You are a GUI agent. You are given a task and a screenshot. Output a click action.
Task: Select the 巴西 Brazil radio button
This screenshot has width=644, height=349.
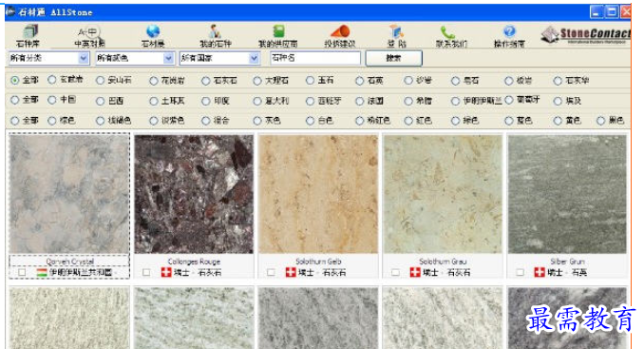101,101
